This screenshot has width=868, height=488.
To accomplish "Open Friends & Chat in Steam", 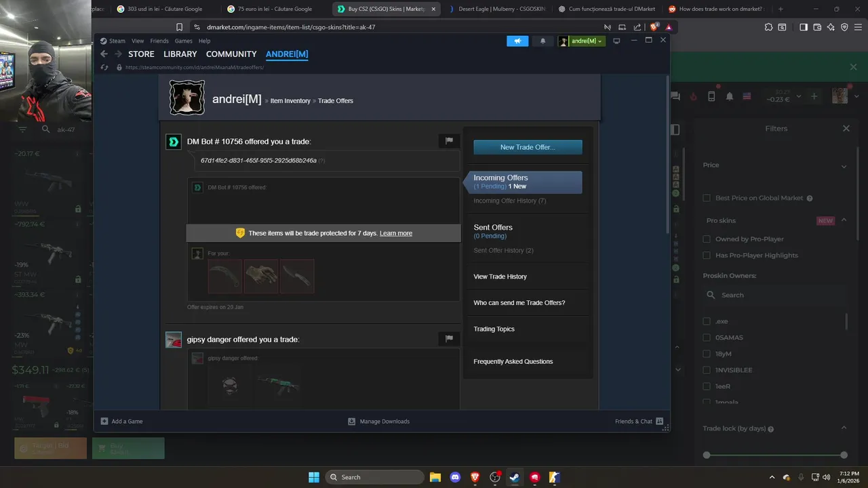I will pyautogui.click(x=639, y=421).
